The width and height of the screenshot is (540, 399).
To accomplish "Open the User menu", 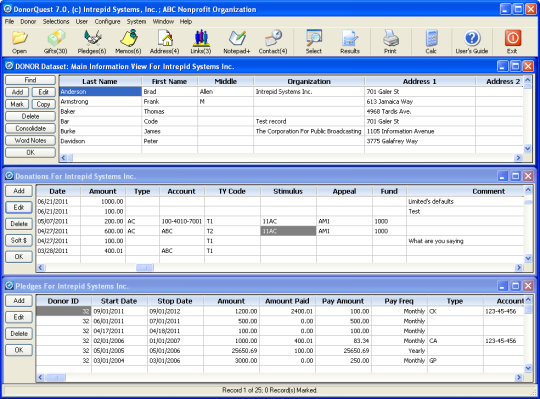I will [82, 21].
